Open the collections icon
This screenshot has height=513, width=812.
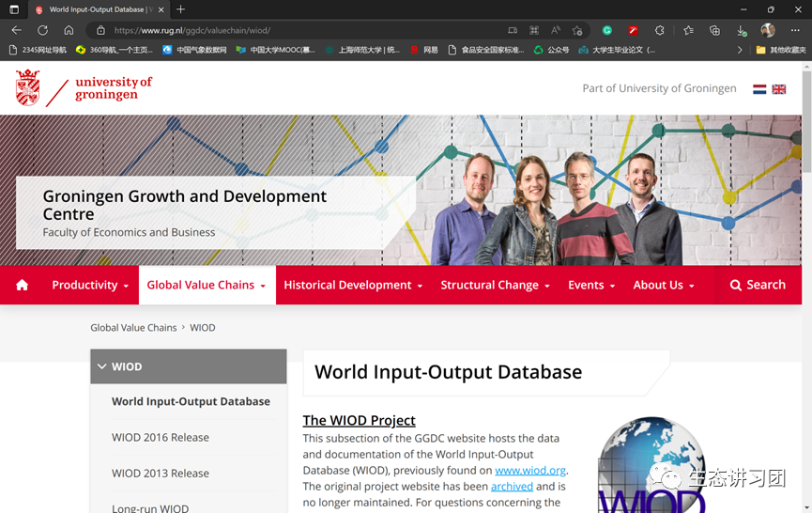click(714, 30)
